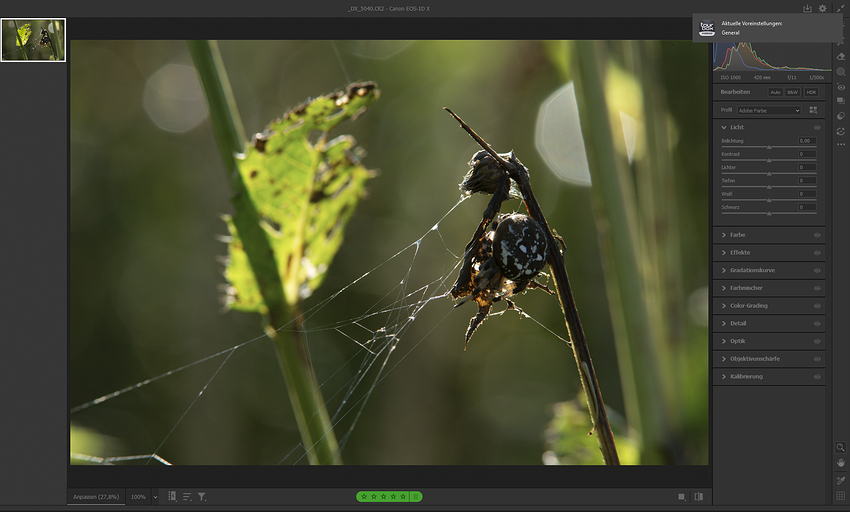Select the Zoom tool magnifier icon
850x512 pixels.
(840, 447)
